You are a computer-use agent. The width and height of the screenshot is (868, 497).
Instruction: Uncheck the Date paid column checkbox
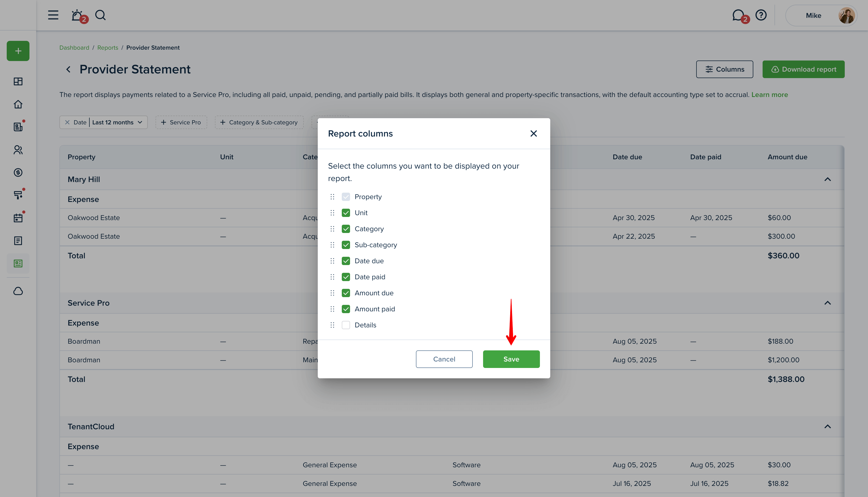pyautogui.click(x=346, y=277)
